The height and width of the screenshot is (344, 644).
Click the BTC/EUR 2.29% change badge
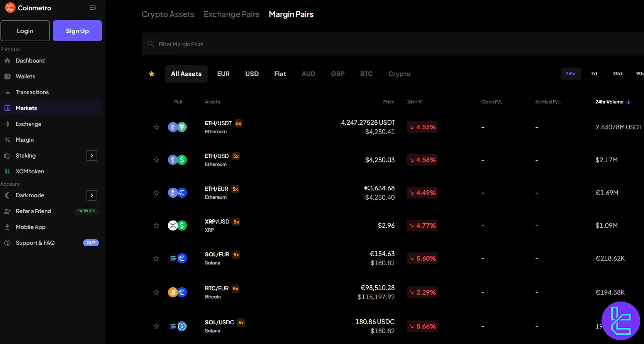coord(422,292)
